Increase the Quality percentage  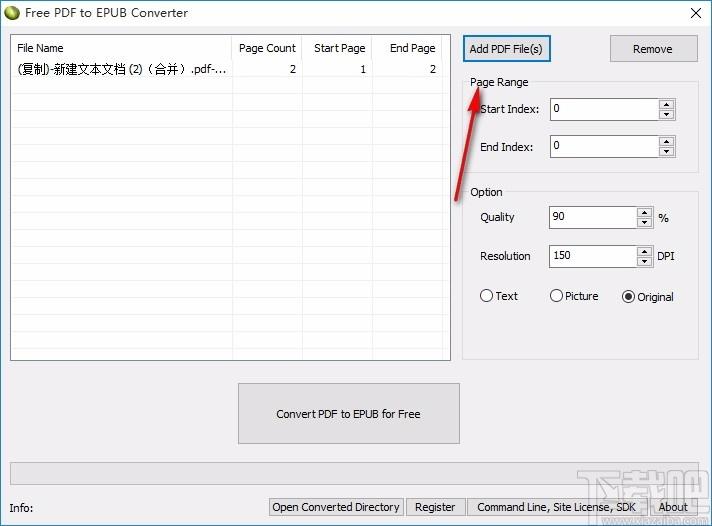coord(644,212)
